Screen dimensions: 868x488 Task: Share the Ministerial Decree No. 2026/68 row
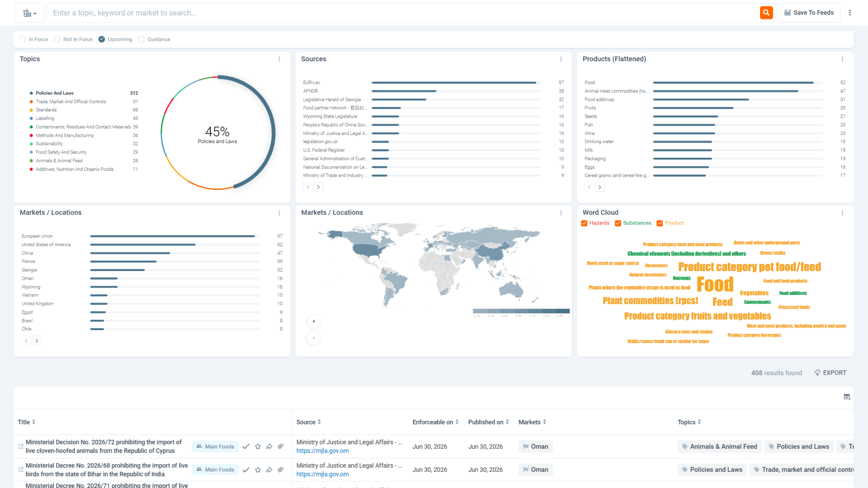click(x=269, y=470)
